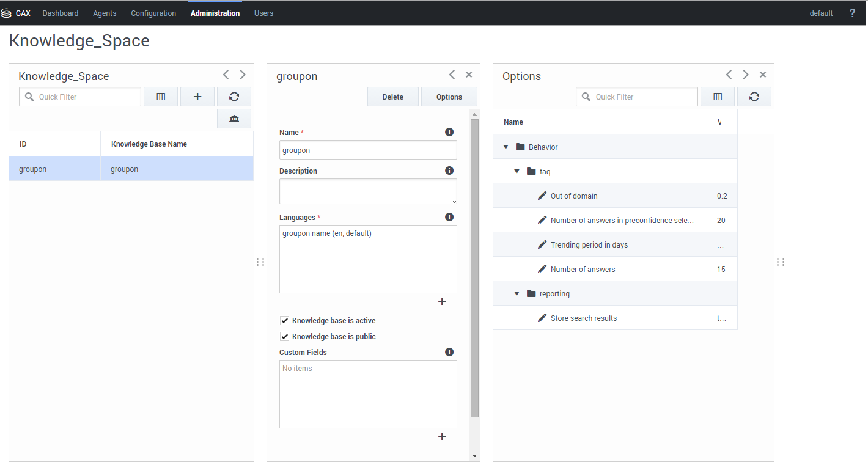Click the help question mark icon
The height and width of the screenshot is (470, 868).
852,13
